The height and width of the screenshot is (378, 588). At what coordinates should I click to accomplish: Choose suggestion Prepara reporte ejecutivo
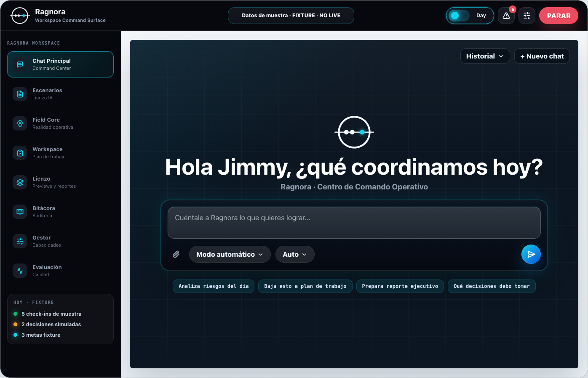[x=400, y=286]
